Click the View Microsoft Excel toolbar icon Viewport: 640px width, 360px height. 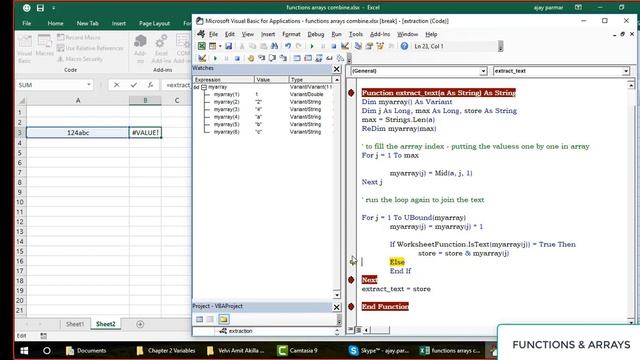202,46
